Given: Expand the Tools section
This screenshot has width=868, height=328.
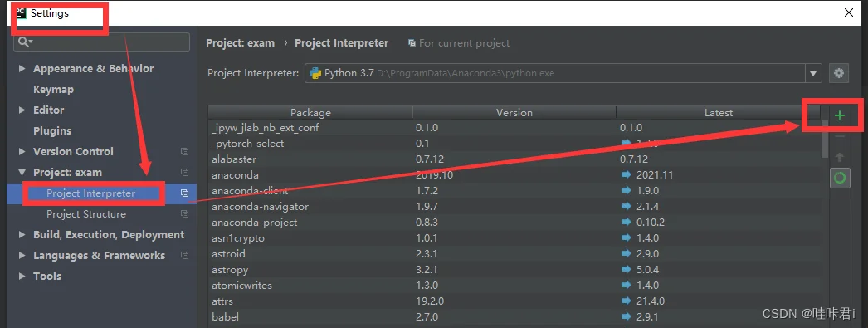Looking at the screenshot, I should click(22, 276).
